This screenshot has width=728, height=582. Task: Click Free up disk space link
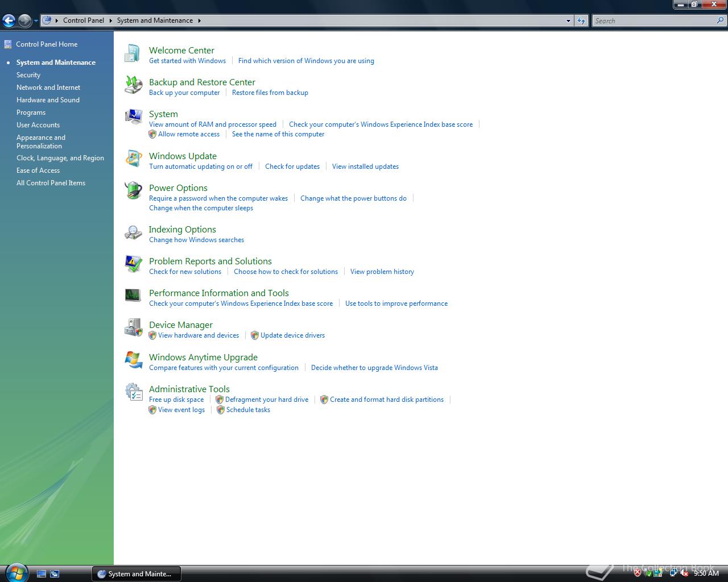[x=176, y=400]
